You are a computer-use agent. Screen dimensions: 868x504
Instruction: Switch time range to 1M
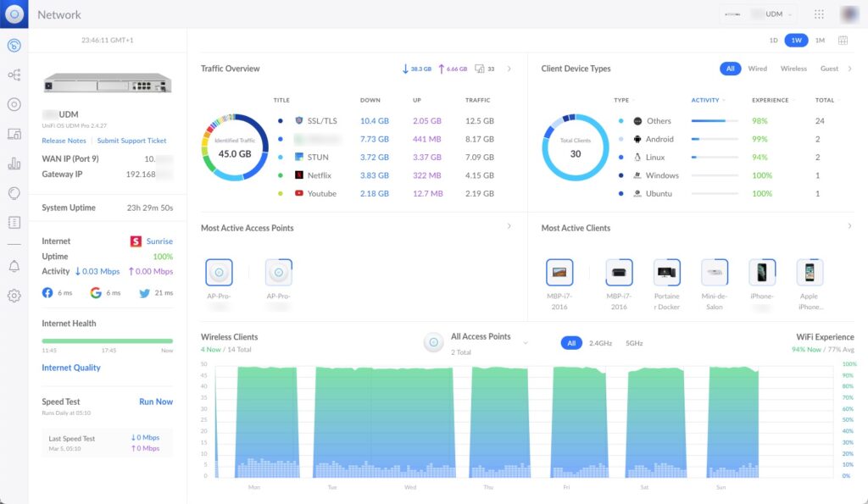[x=820, y=40]
